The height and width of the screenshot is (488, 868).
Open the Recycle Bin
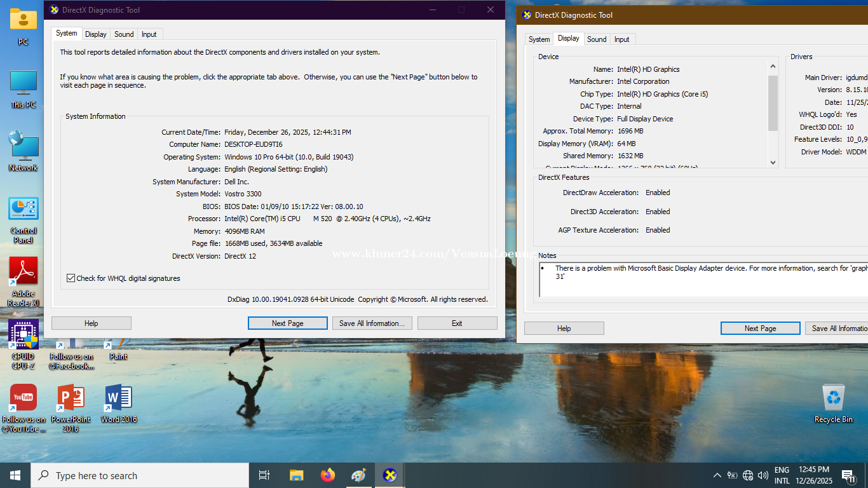pyautogui.click(x=833, y=398)
